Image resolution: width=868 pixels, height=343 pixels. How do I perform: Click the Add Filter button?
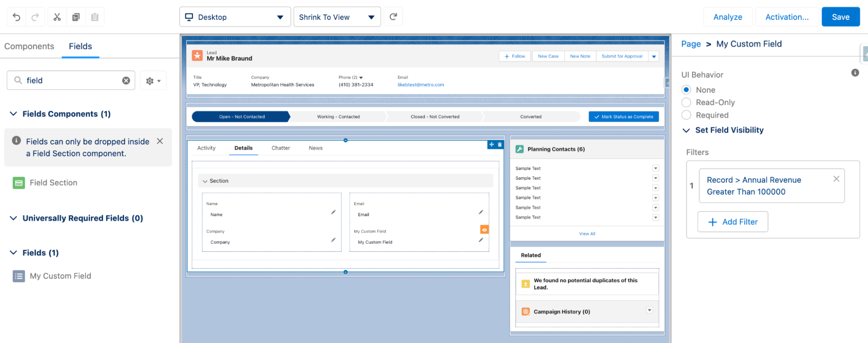(733, 222)
